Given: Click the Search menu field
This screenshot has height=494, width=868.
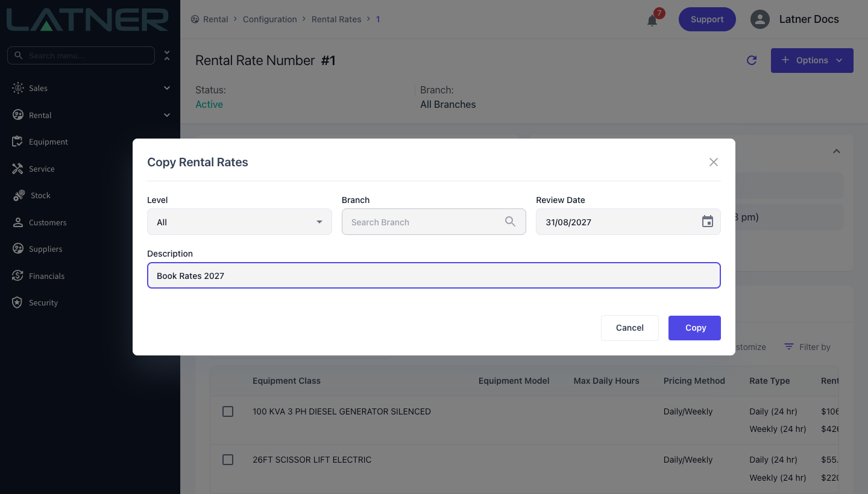Looking at the screenshot, I should [81, 55].
